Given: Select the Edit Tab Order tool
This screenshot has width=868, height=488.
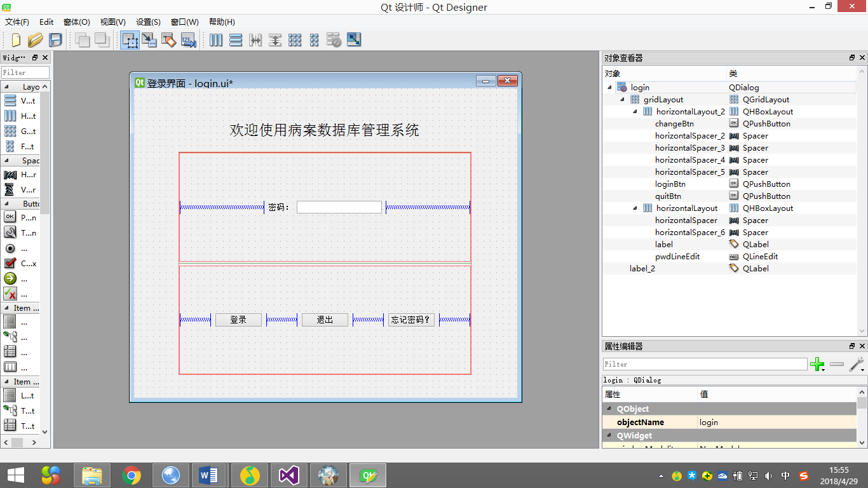Looking at the screenshot, I should (x=188, y=40).
